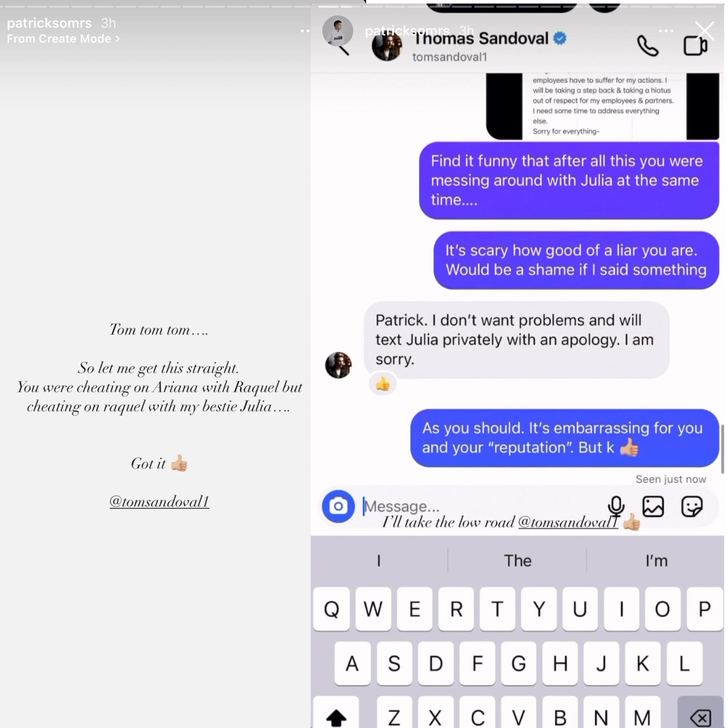Open patricksomrs profile from left story username
This screenshot has height=728, width=728.
tap(49, 23)
